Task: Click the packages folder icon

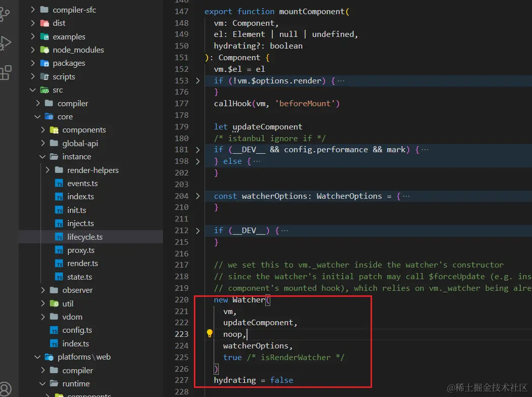Action: coord(45,63)
